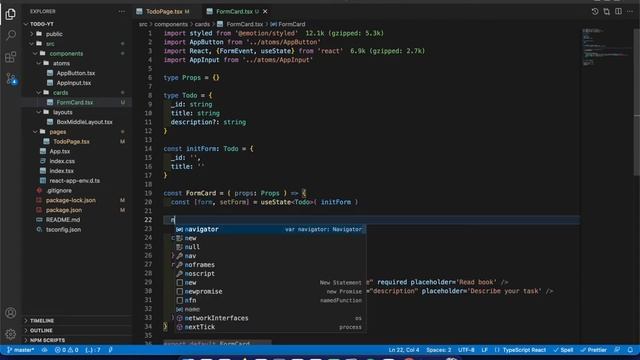Switch to the FormCard.tsx tab

pos(234,11)
